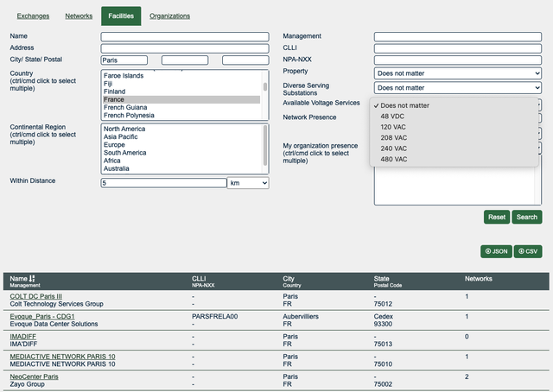Image resolution: width=553 pixels, height=392 pixels.
Task: Reset the search form
Action: 497,217
